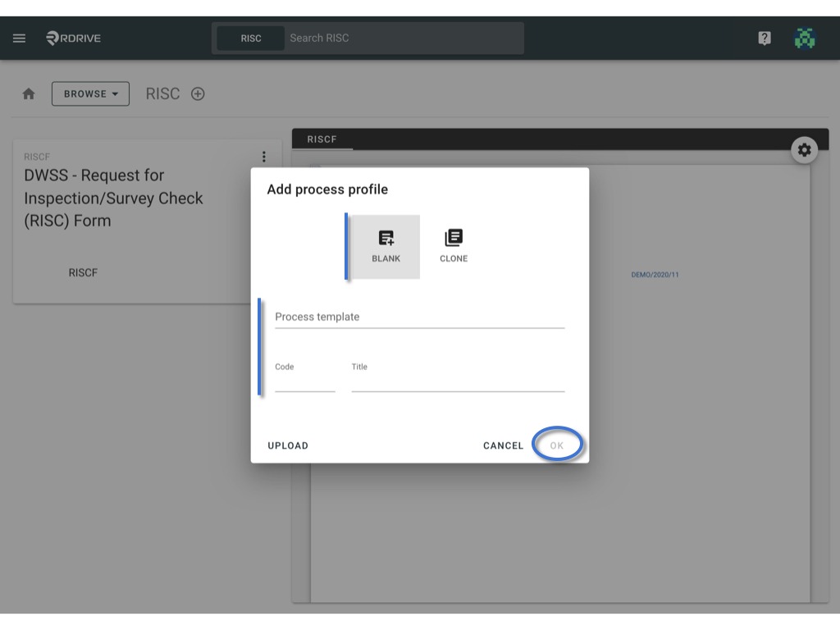Open the user avatar profile menu

click(x=805, y=38)
